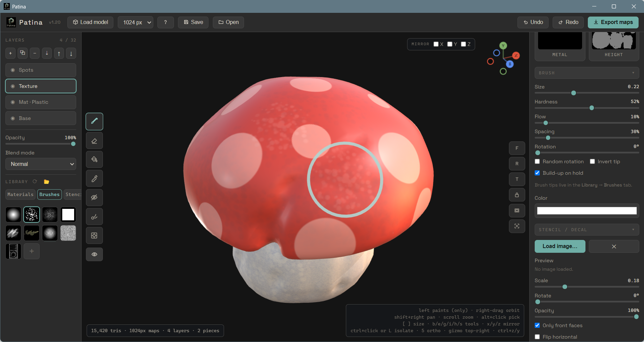Image resolution: width=644 pixels, height=342 pixels.
Task: Adjust the Hardness slider
Action: tap(587, 108)
